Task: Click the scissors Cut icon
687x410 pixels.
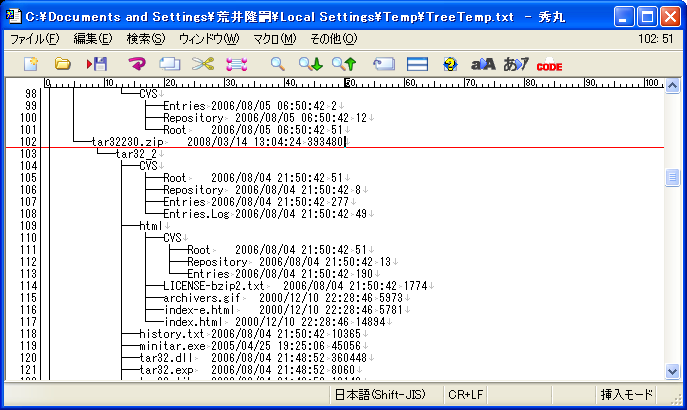Action: (x=203, y=64)
